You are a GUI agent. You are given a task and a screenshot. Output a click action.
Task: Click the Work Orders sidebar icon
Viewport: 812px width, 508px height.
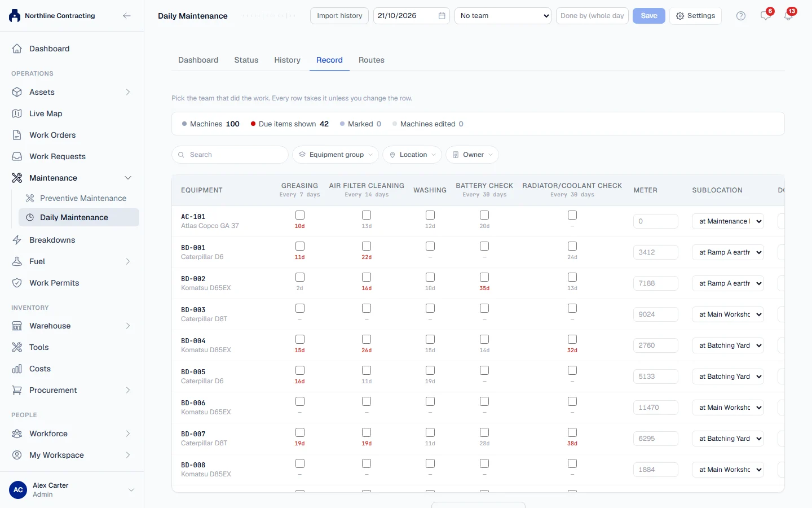[x=17, y=135]
